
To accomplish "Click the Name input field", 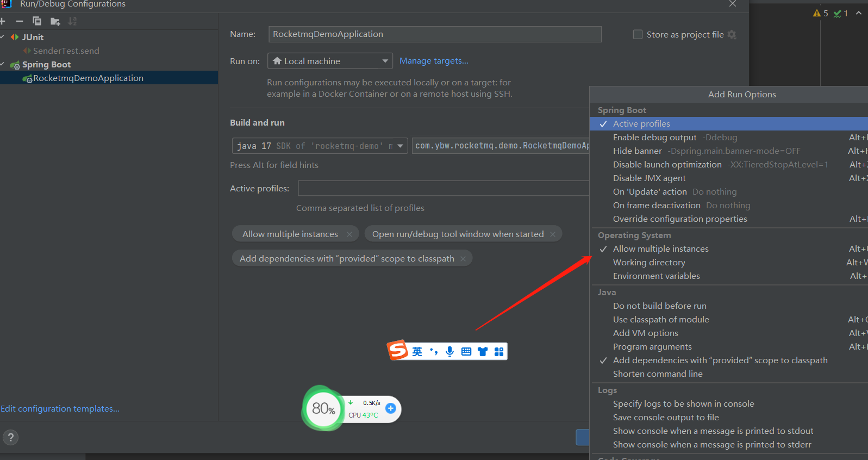I will [x=435, y=34].
